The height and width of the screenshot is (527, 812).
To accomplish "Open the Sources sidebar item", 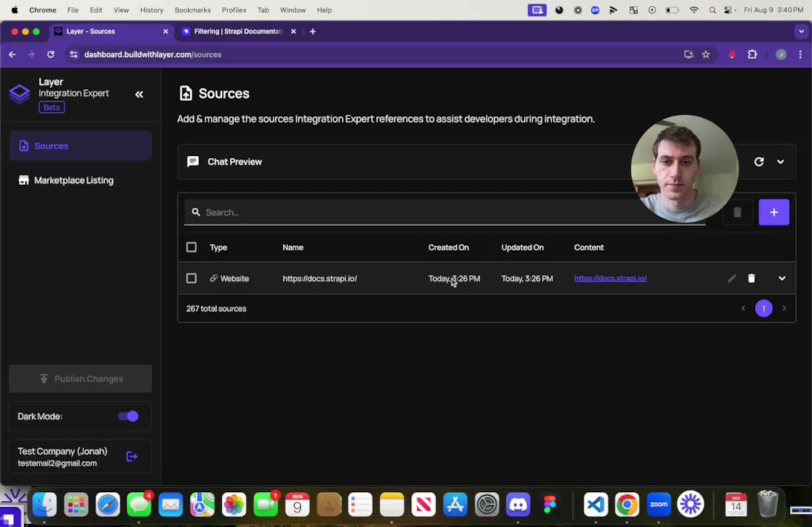I will click(x=80, y=146).
